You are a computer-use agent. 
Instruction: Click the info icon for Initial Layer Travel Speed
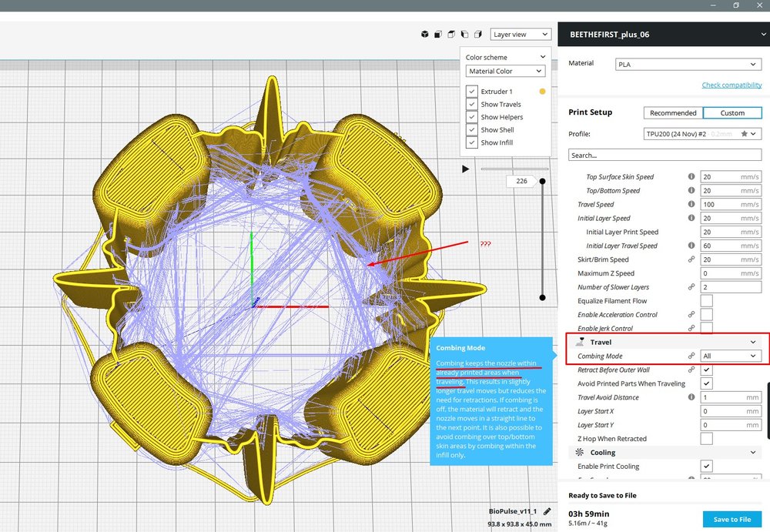coord(691,245)
